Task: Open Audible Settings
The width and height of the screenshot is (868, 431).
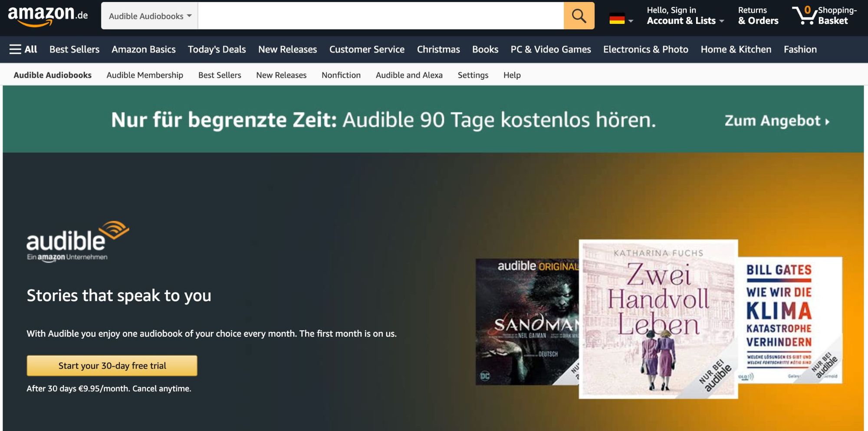Action: [x=473, y=75]
